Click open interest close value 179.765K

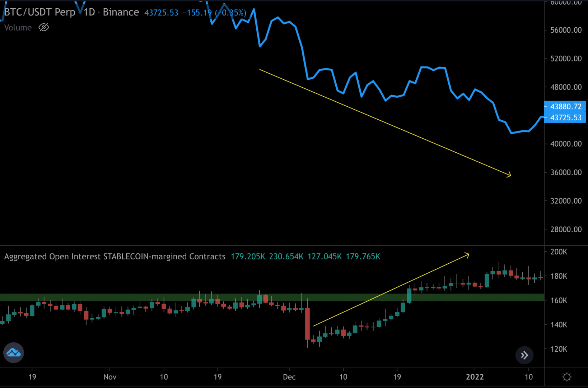click(363, 257)
